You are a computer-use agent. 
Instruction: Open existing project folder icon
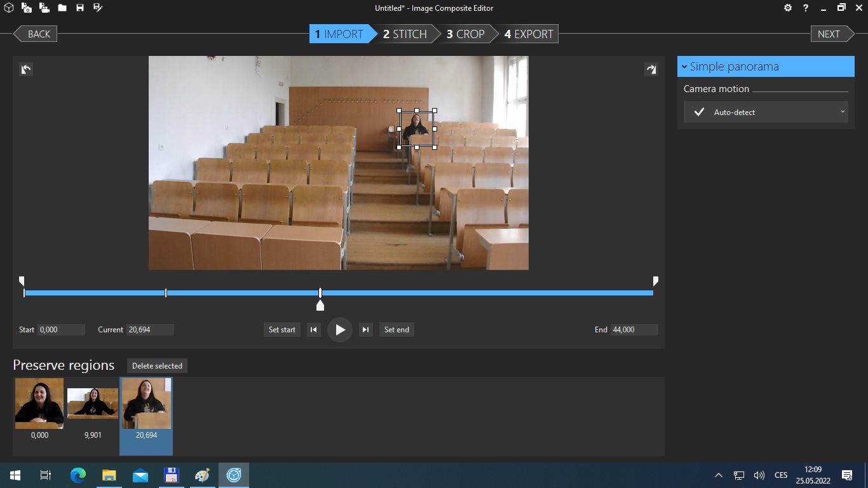(x=62, y=8)
